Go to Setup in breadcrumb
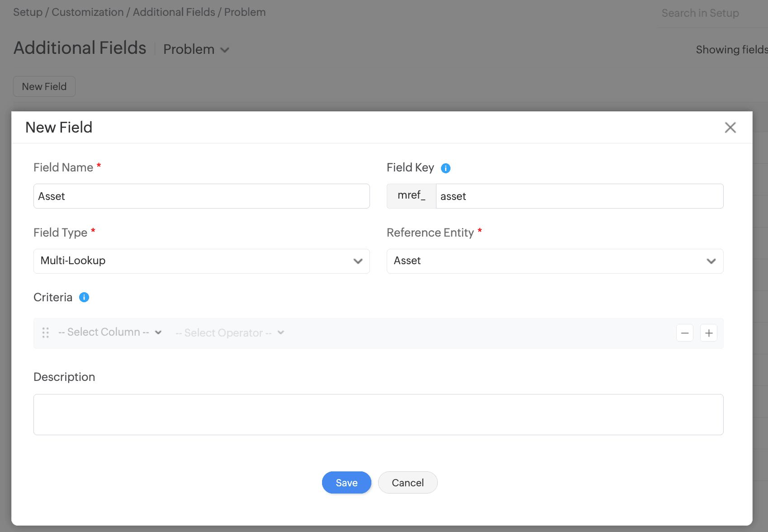This screenshot has width=768, height=532. tap(28, 12)
